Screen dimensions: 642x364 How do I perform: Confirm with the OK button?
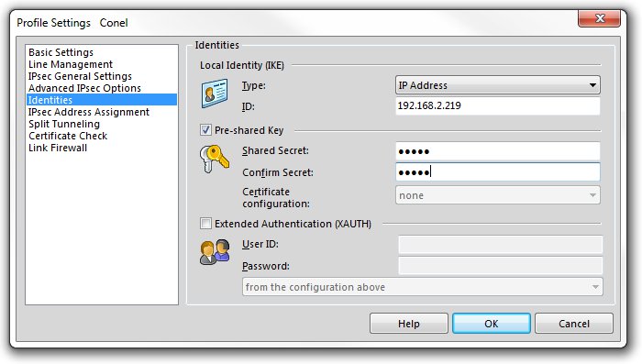click(492, 324)
